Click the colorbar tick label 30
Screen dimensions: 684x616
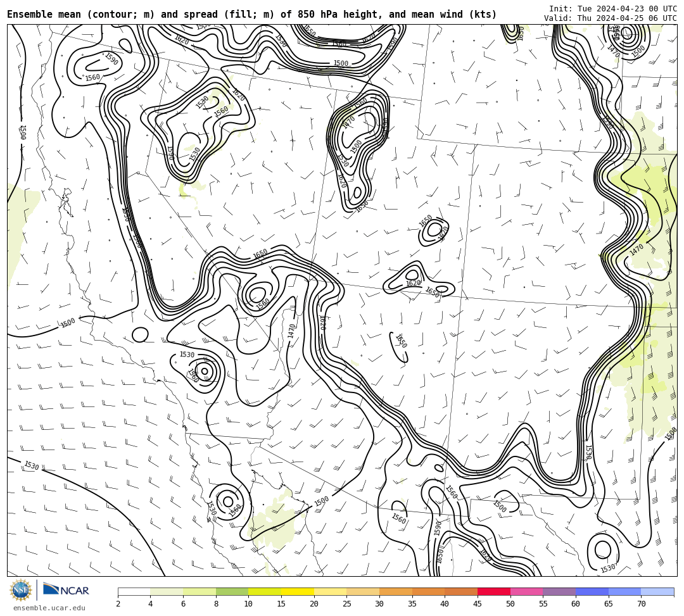pos(379,604)
